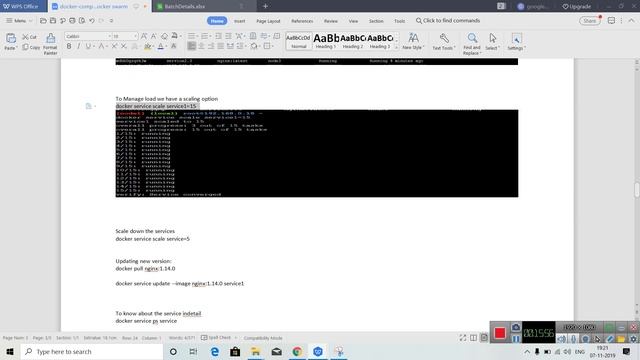Clear formatting with the eraser icon

[164, 36]
